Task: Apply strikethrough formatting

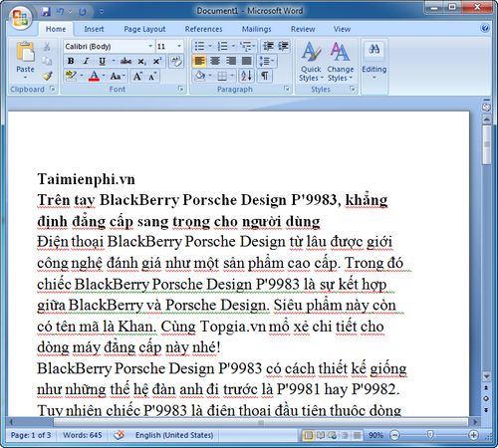Action: (x=125, y=61)
